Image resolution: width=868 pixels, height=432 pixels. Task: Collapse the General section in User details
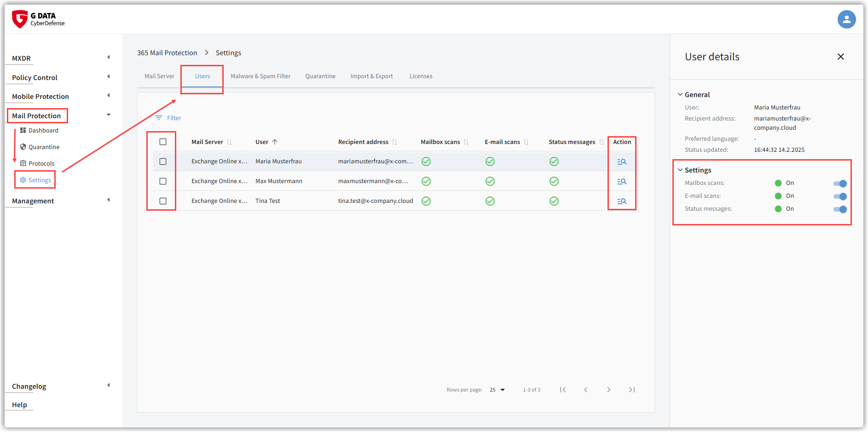[680, 94]
